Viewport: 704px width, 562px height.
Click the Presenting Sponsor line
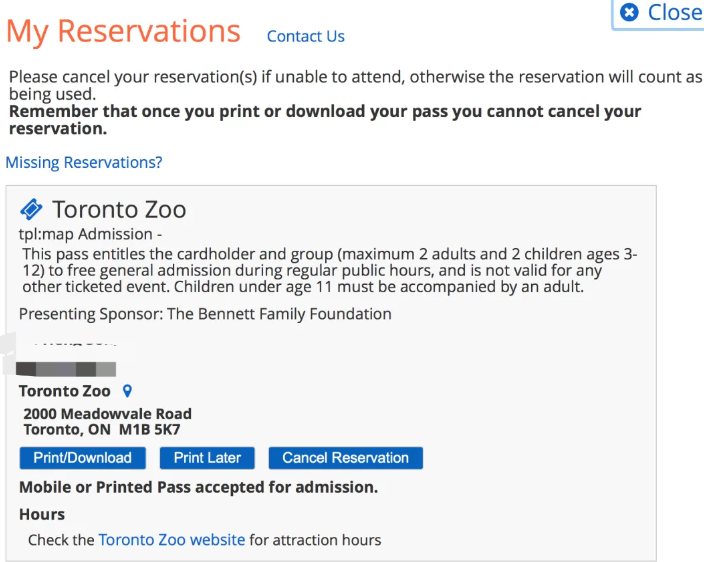click(205, 314)
